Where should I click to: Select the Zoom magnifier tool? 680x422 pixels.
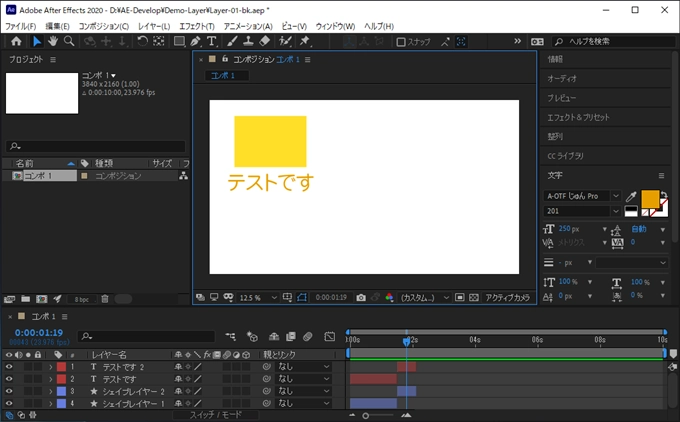coord(69,42)
